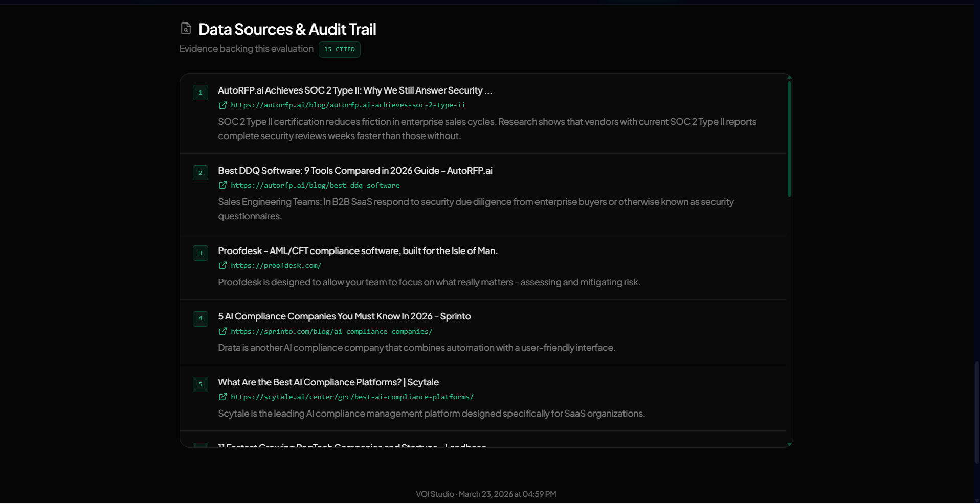Select citation number 1 badge

point(201,93)
